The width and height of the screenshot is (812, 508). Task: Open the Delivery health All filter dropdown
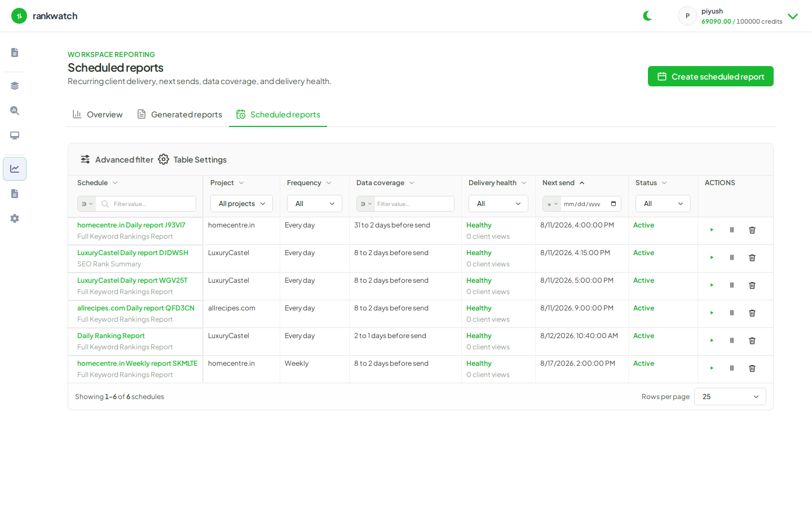[498, 204]
